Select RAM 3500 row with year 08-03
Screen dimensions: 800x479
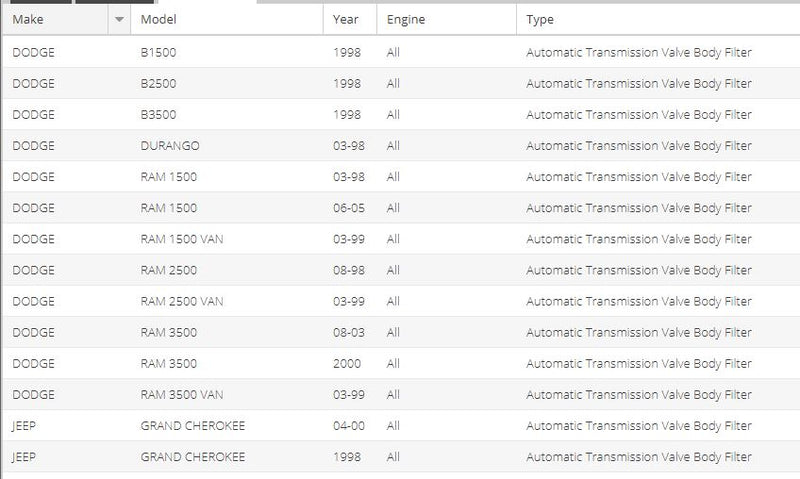pyautogui.click(x=401, y=332)
